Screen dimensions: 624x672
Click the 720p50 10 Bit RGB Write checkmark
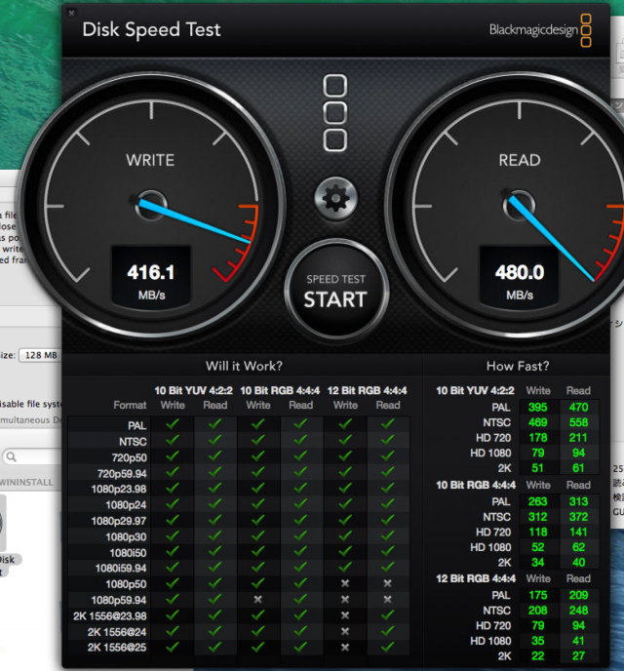[x=257, y=456]
